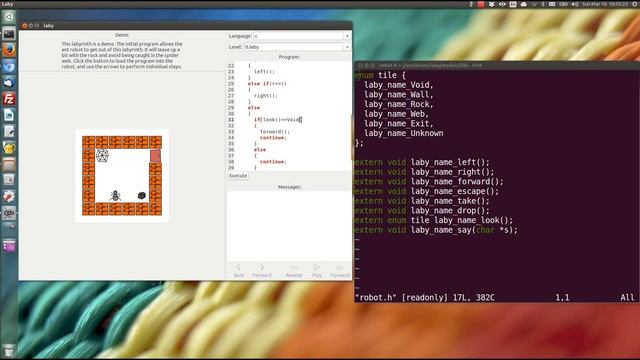Click the enum tile { line in Vim
Screen dimensions: 640x360
(380, 75)
